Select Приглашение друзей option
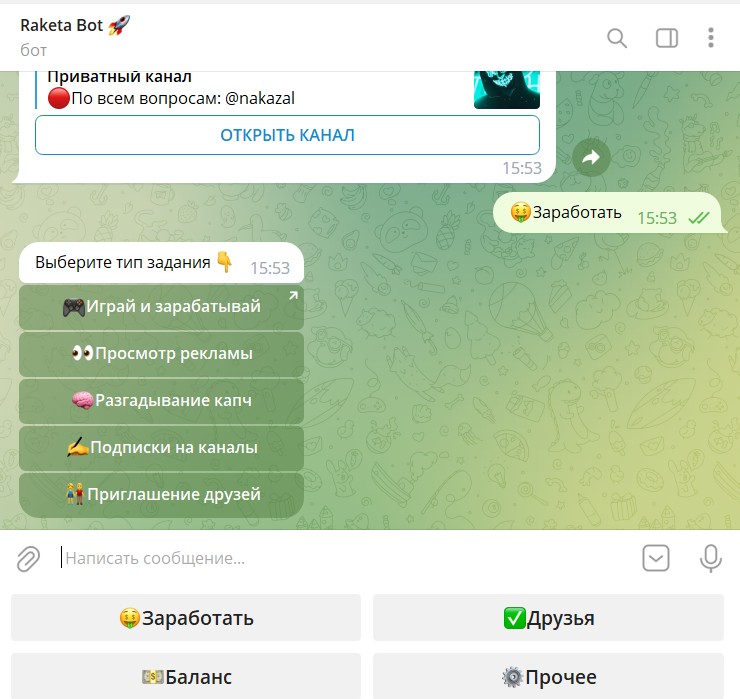Screen dimensions: 740x699 (161, 495)
